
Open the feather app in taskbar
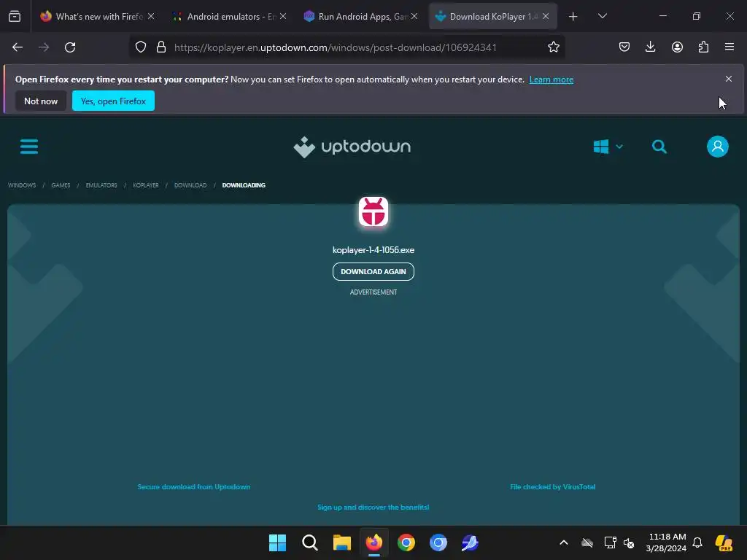(471, 542)
